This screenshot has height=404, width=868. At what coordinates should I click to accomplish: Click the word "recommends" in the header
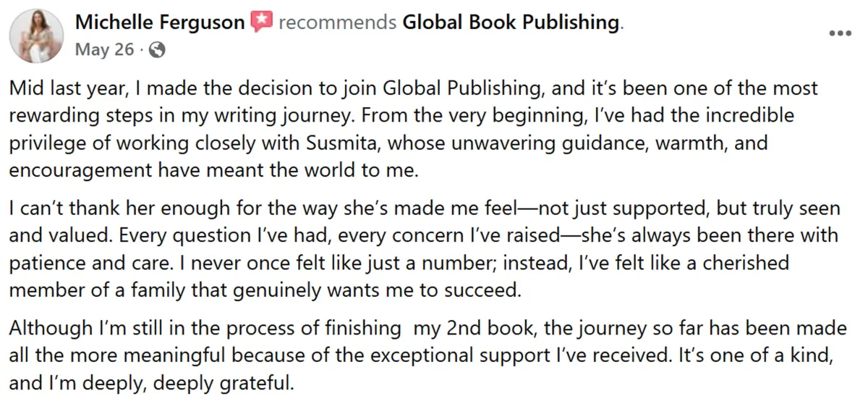(337, 23)
